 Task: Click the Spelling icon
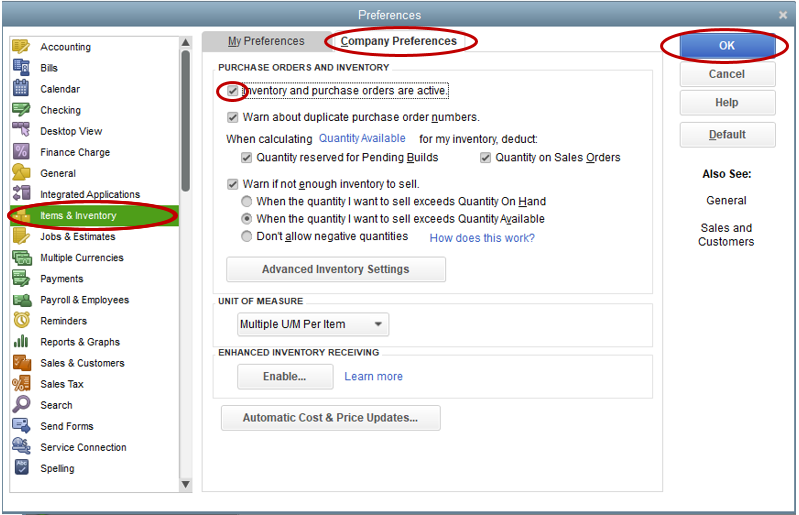(x=21, y=468)
